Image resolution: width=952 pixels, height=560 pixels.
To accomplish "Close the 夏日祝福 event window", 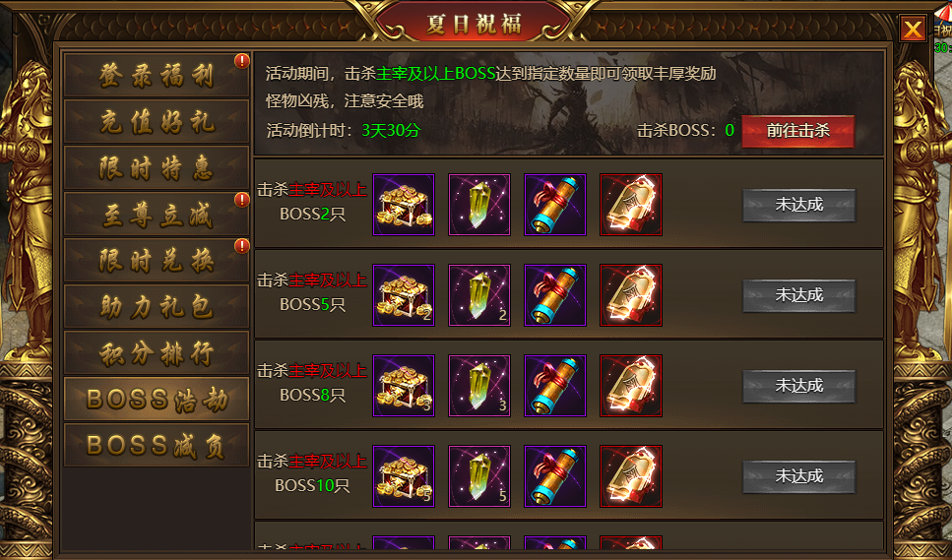I will [x=913, y=29].
